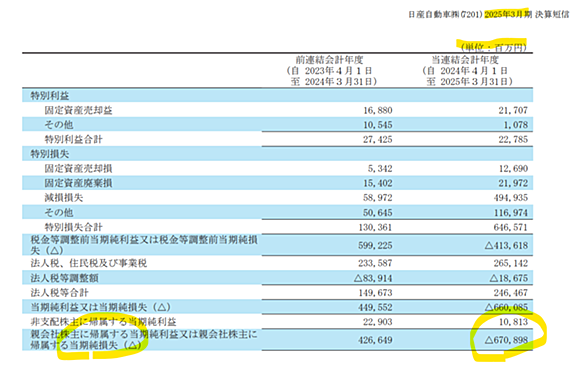Select the 特別損失 section header

[x=50, y=154]
